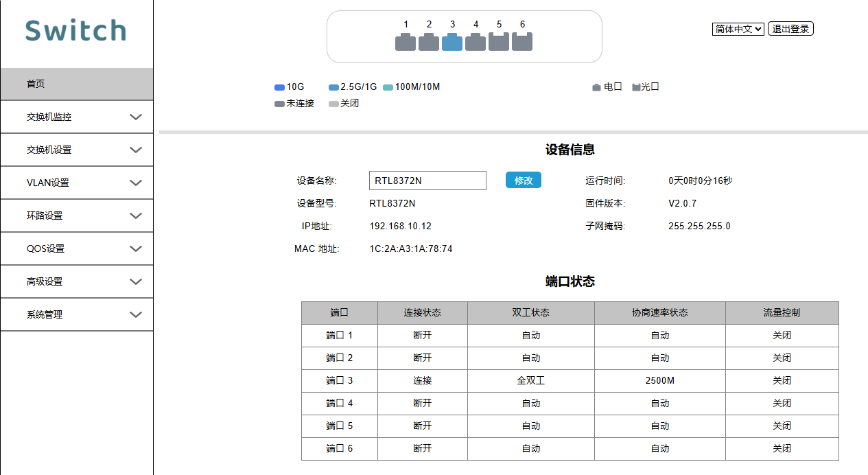Click optical port 5 icon
Image resolution: width=868 pixels, height=475 pixels.
tap(499, 42)
